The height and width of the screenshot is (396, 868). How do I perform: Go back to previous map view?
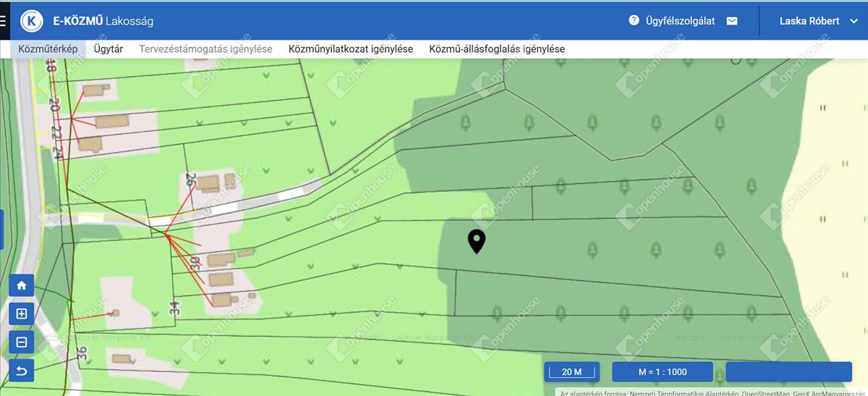click(x=21, y=371)
